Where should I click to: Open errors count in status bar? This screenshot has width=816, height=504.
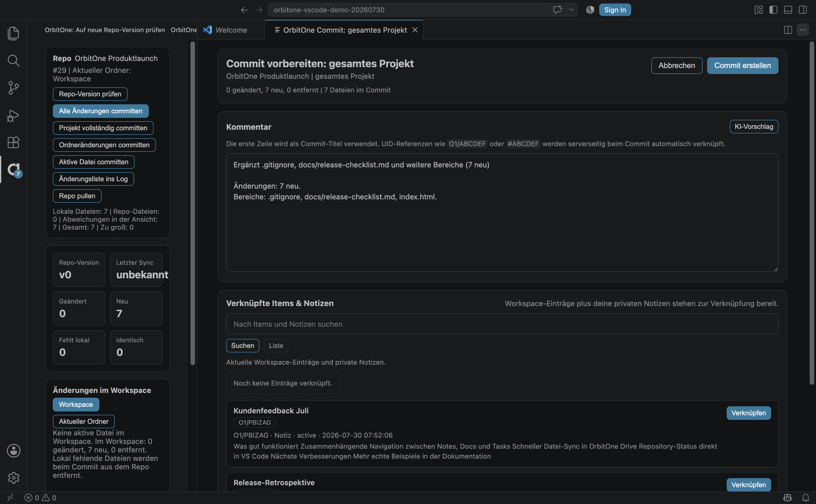pos(32,498)
